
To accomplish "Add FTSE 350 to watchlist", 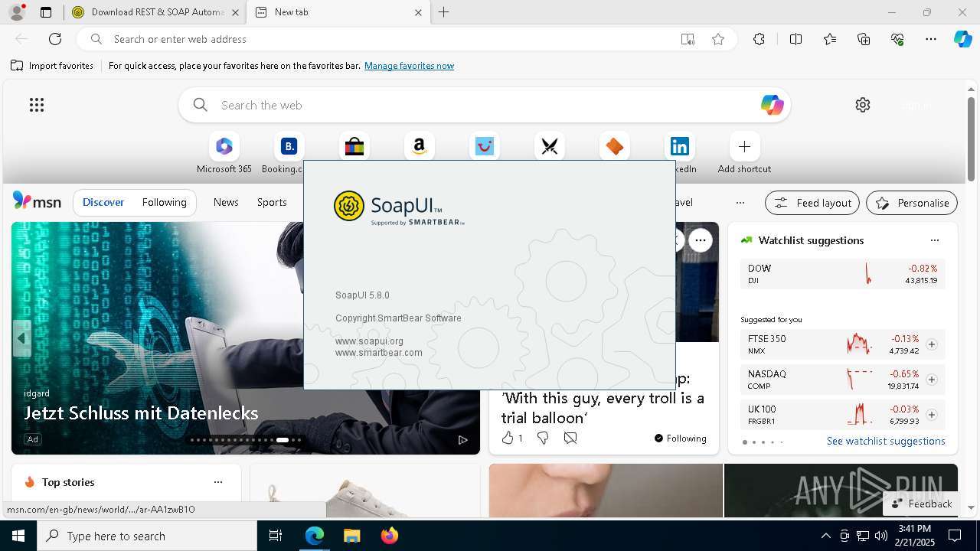I will [932, 344].
